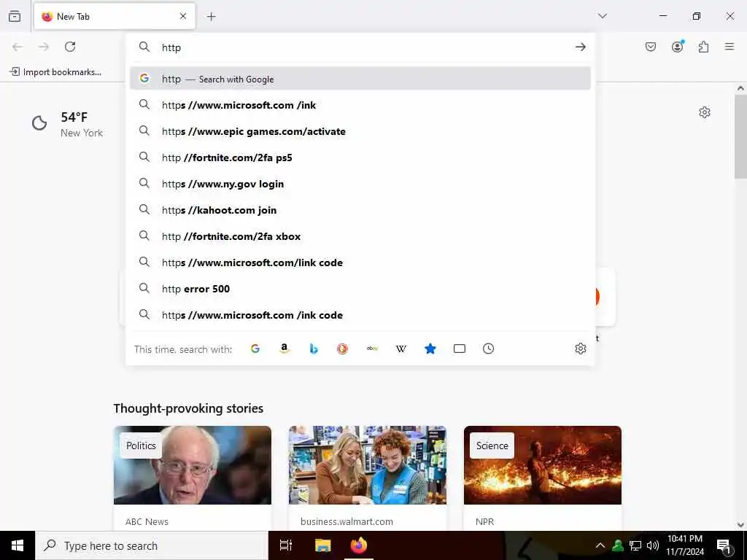Image resolution: width=747 pixels, height=560 pixels.
Task: Open network status tray icon
Action: coord(635,545)
